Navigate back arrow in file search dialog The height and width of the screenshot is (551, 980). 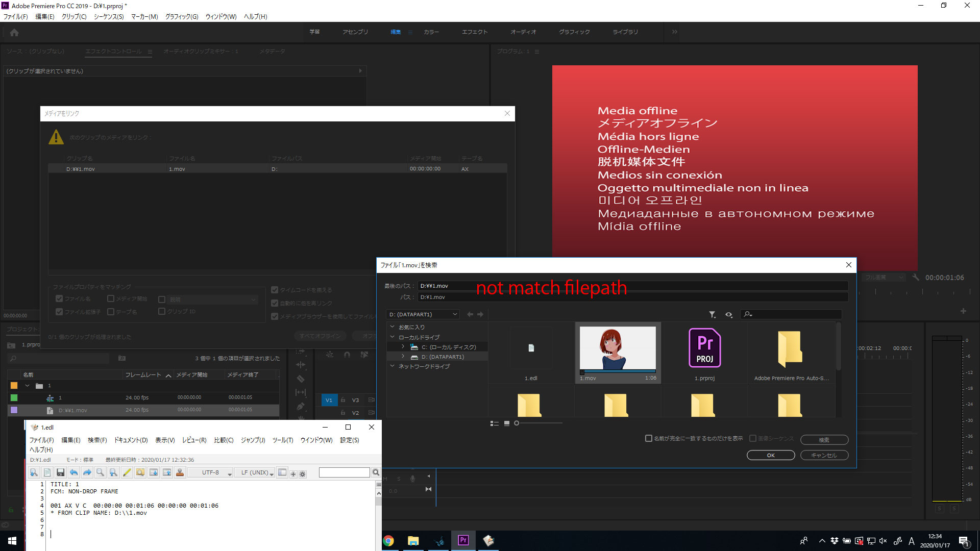[x=470, y=314]
